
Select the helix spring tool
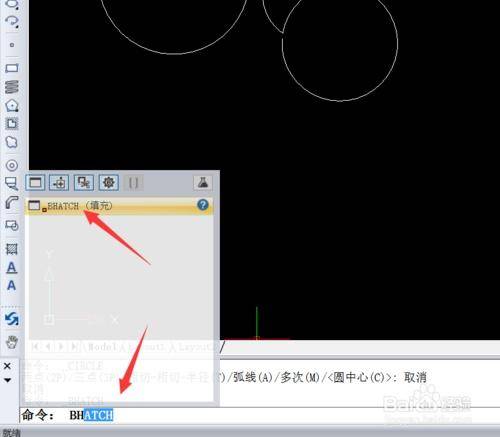click(x=12, y=87)
